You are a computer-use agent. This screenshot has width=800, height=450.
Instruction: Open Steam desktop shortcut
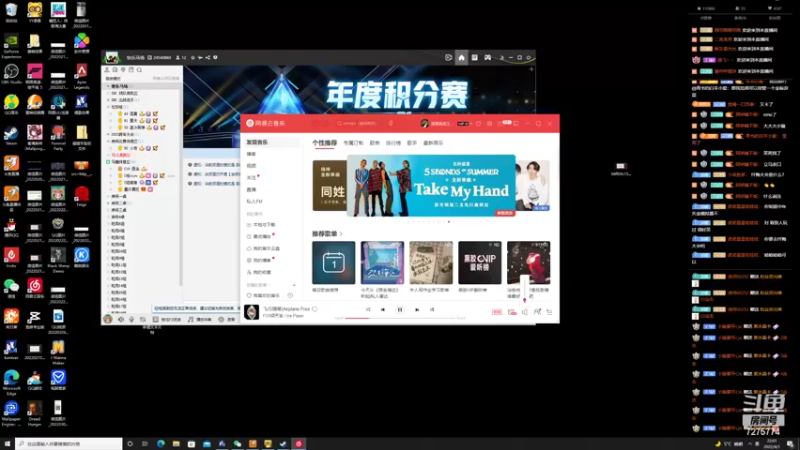11,136
